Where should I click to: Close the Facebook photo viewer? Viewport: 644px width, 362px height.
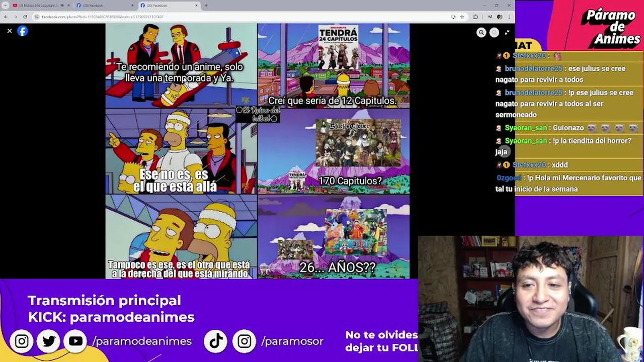[x=9, y=31]
